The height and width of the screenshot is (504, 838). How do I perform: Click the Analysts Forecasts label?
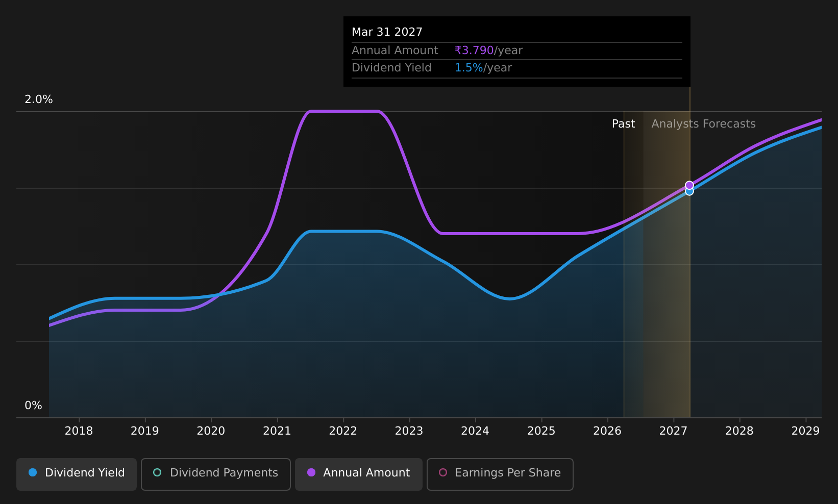(x=704, y=124)
